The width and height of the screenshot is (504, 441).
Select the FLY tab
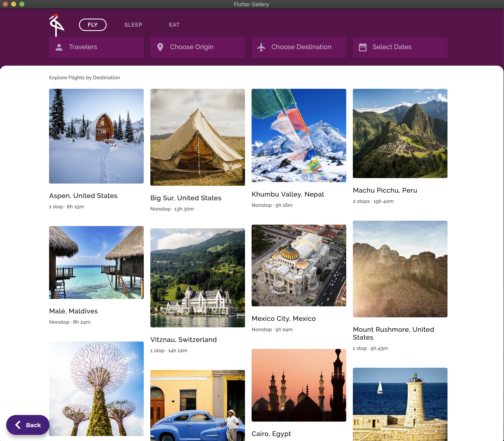tap(93, 25)
